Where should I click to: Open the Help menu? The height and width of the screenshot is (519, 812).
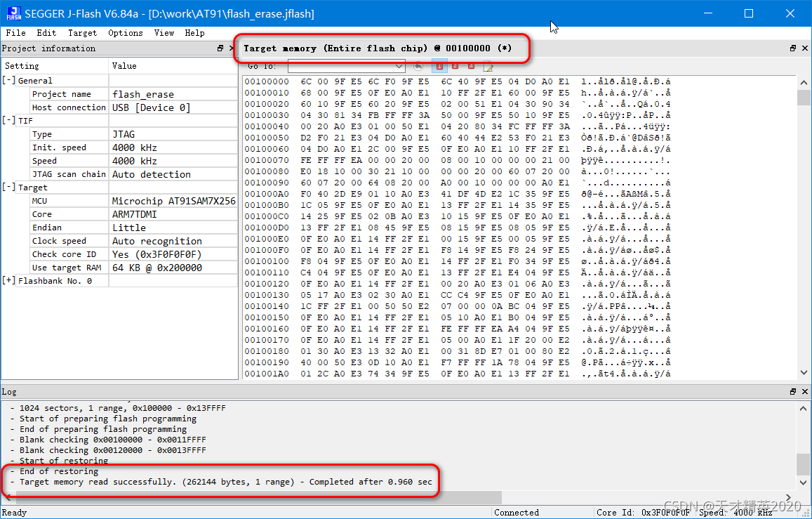194,32
